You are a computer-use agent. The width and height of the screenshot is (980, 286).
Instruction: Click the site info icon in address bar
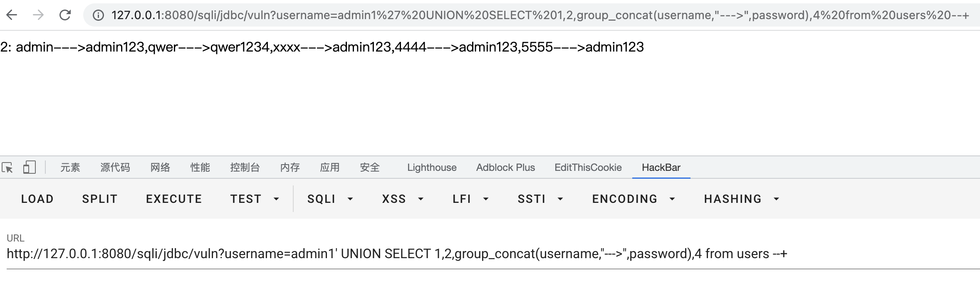(98, 15)
